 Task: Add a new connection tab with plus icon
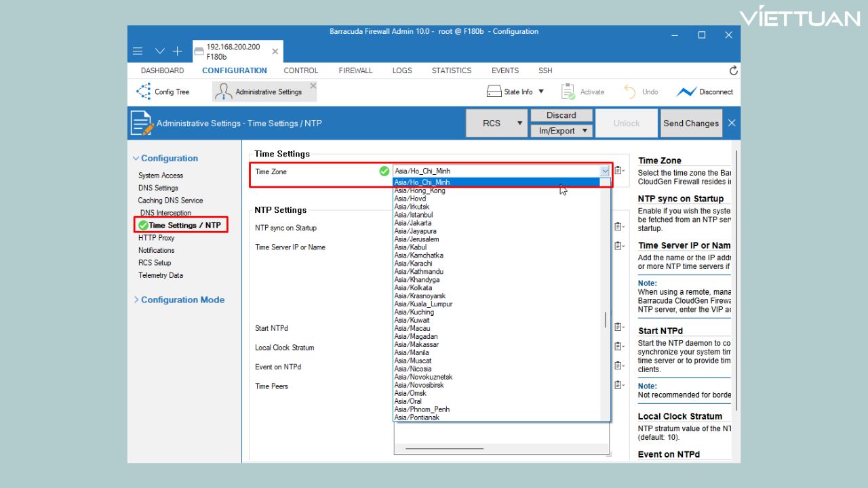[177, 52]
